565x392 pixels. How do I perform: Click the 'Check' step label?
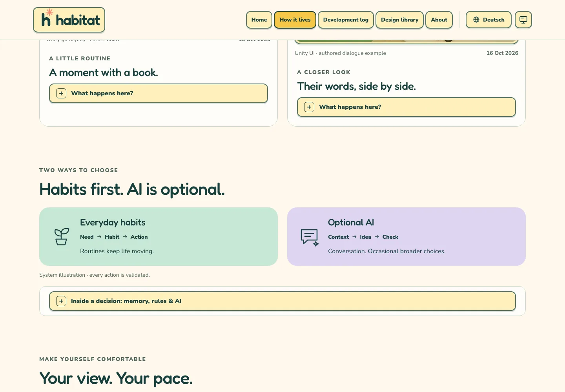(390, 237)
